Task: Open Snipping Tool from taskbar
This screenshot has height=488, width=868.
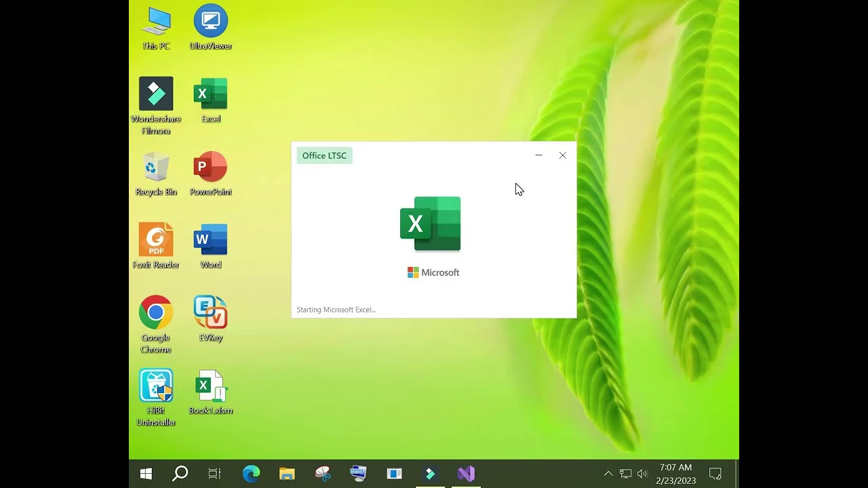Action: point(323,474)
